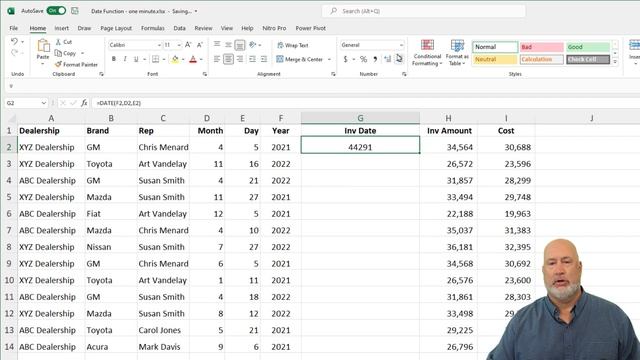
Task: Apply the Good cell style
Action: tap(588, 47)
